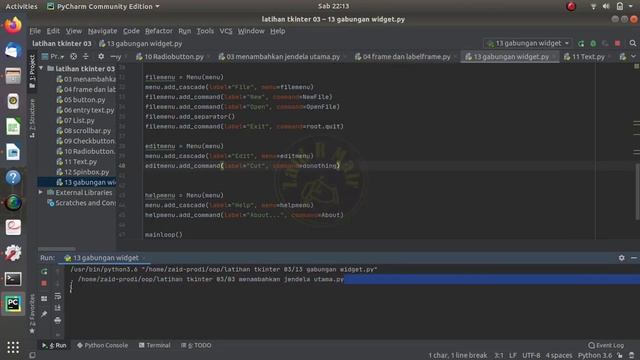Open Search Everywhere magnifier
The width and height of the screenshot is (640, 360).
click(x=633, y=43)
